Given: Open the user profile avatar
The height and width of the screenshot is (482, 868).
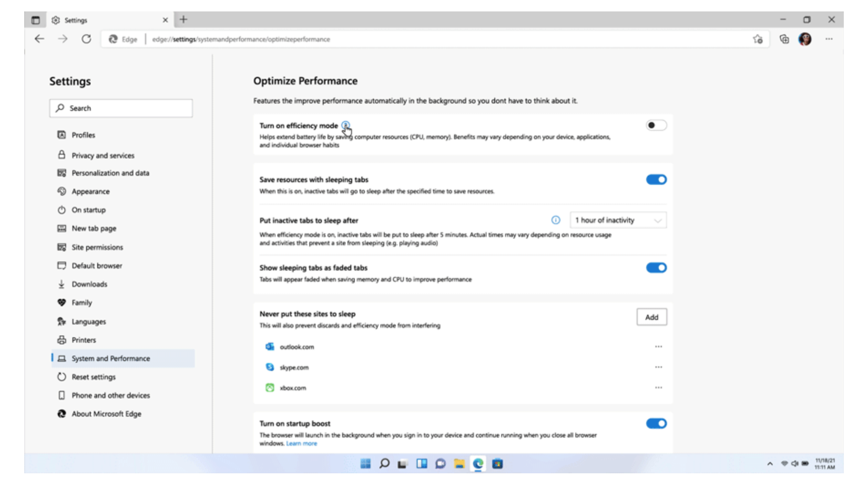Looking at the screenshot, I should 805,39.
